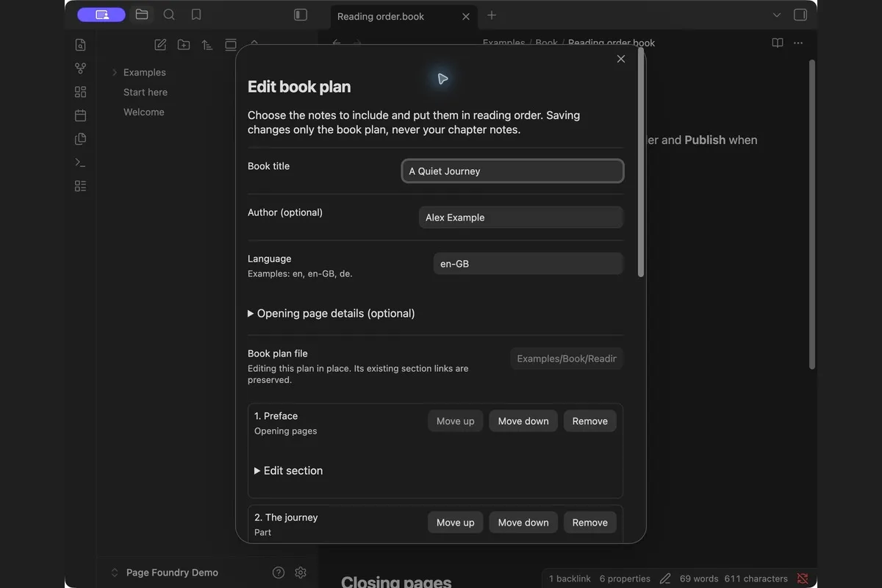Toggle the right sidebar icon
Viewport: 882px width, 588px height.
pos(800,15)
